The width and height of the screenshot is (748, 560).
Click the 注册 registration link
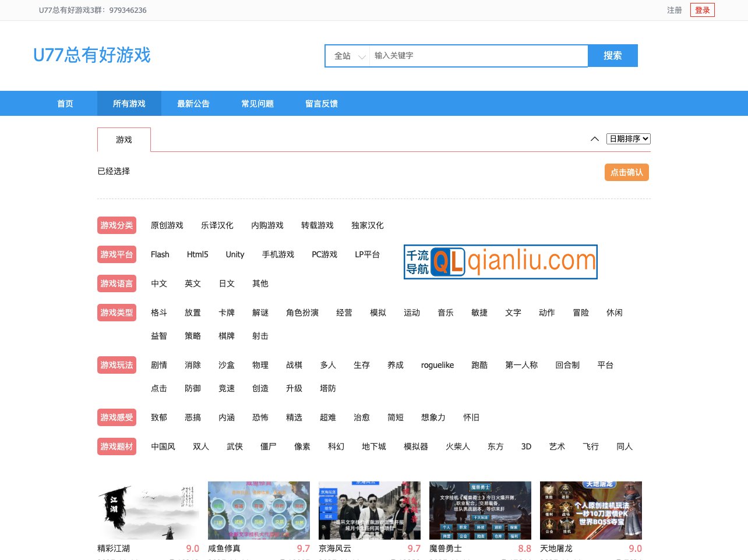[x=674, y=10]
